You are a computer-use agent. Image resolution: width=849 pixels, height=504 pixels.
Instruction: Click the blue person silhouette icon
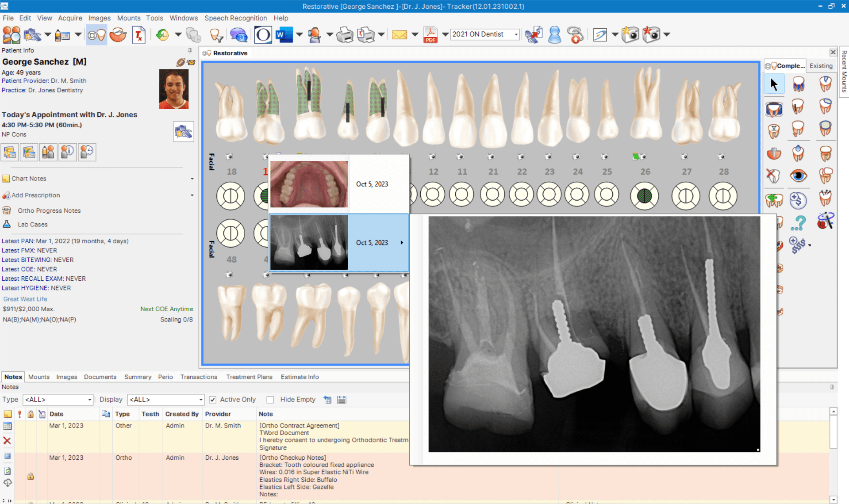click(554, 34)
